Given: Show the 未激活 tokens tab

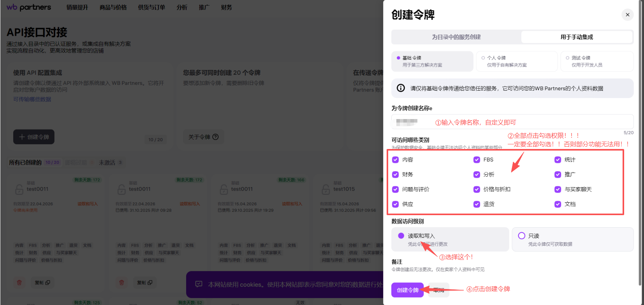Looking at the screenshot, I should point(111,162).
